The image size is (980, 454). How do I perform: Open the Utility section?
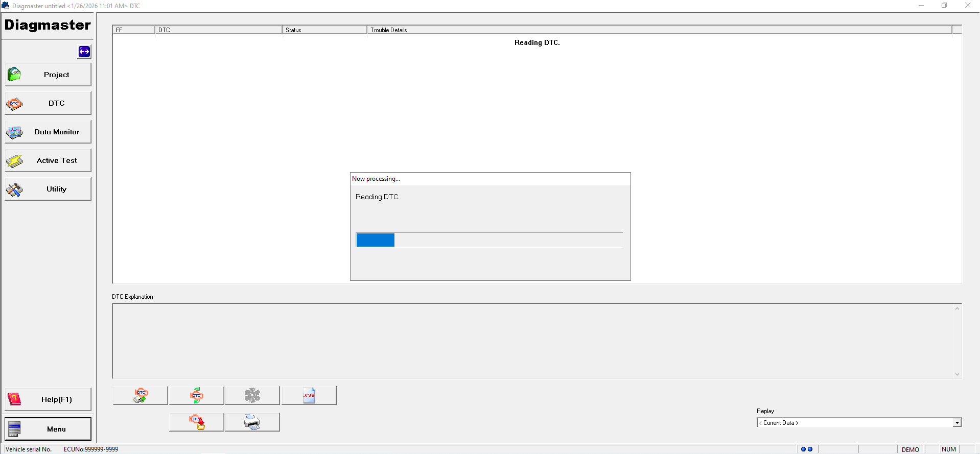coord(48,189)
